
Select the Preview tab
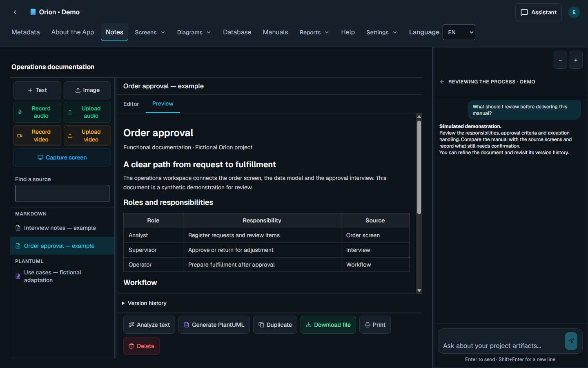click(x=163, y=104)
